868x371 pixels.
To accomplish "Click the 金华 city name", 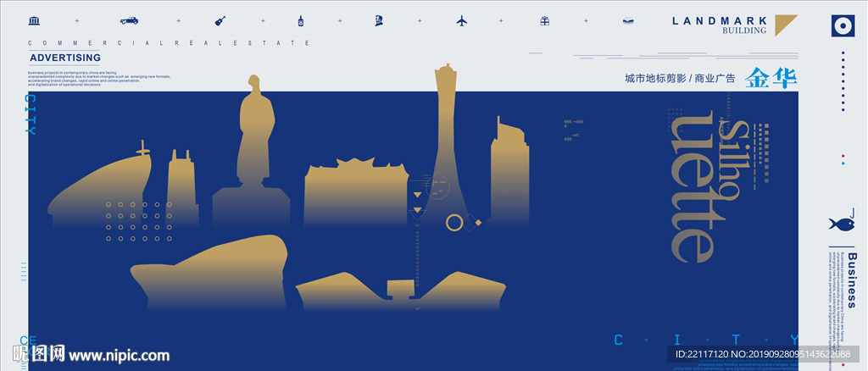I will 771,78.
